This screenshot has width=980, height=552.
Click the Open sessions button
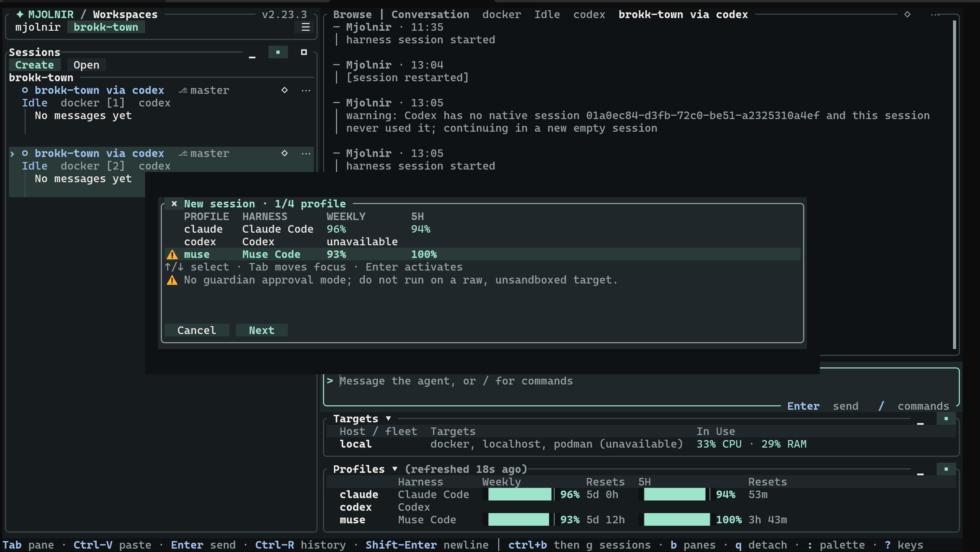[86, 65]
